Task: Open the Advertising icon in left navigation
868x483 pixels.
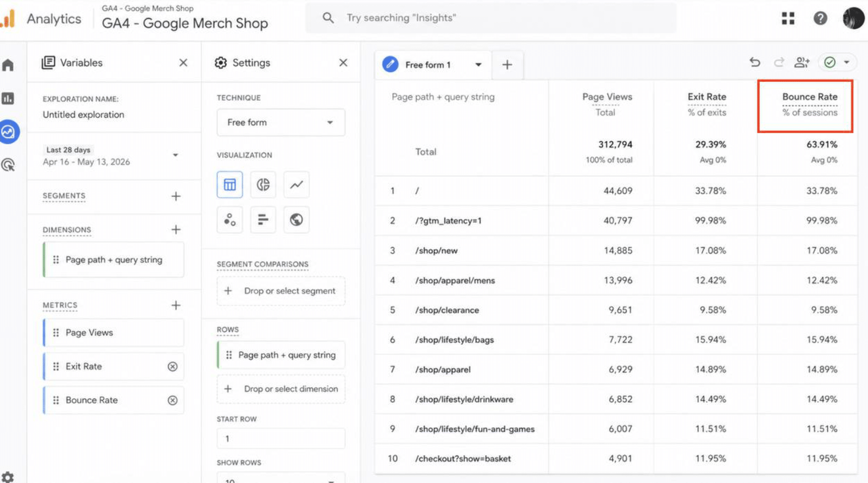Action: [x=8, y=165]
